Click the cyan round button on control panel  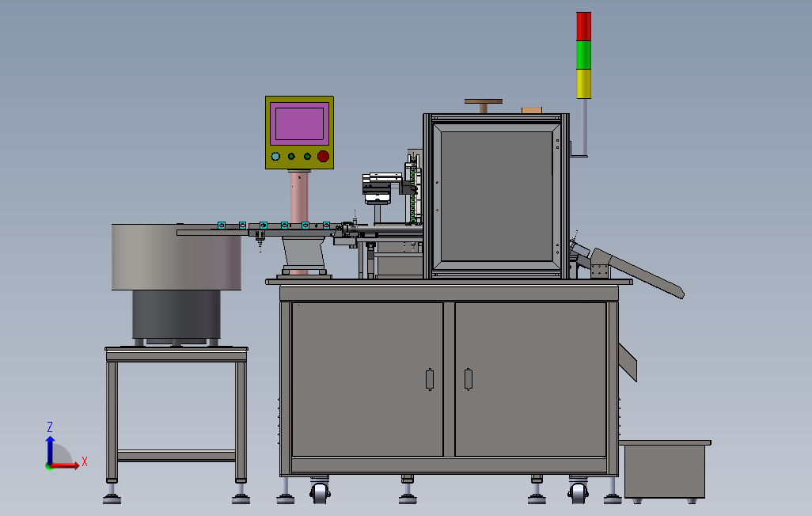tap(275, 156)
